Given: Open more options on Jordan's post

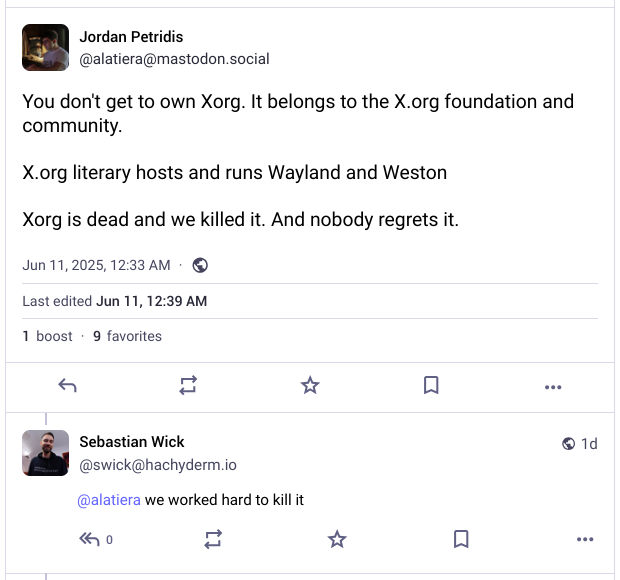Looking at the screenshot, I should [553, 387].
